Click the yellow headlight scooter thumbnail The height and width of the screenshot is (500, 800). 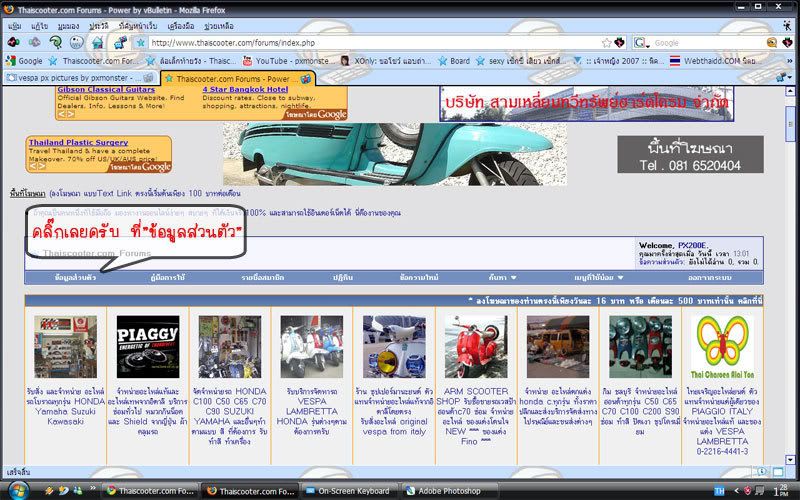(x=394, y=346)
